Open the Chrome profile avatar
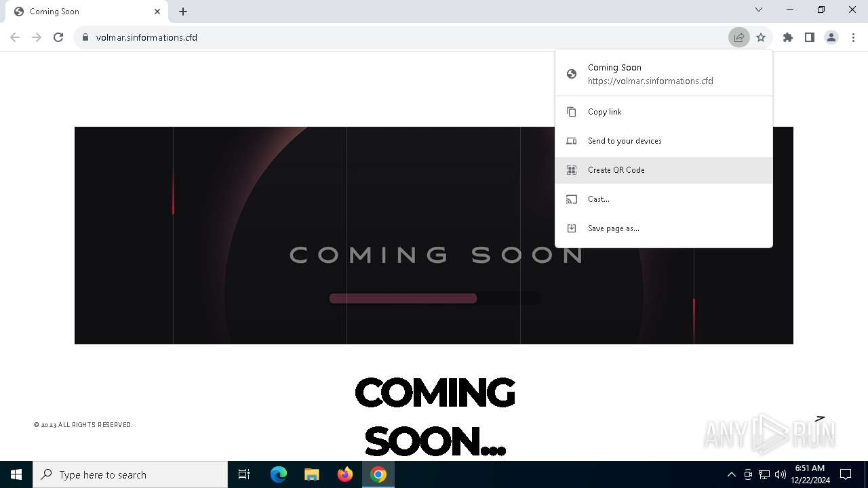The height and width of the screenshot is (488, 868). pos(831,37)
